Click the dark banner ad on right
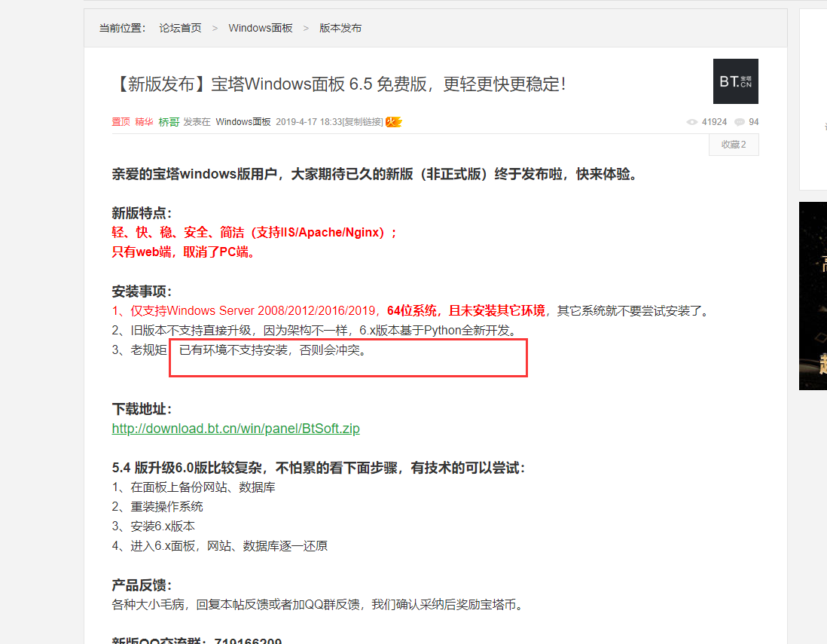This screenshot has height=644, width=827. pyautogui.click(x=813, y=296)
